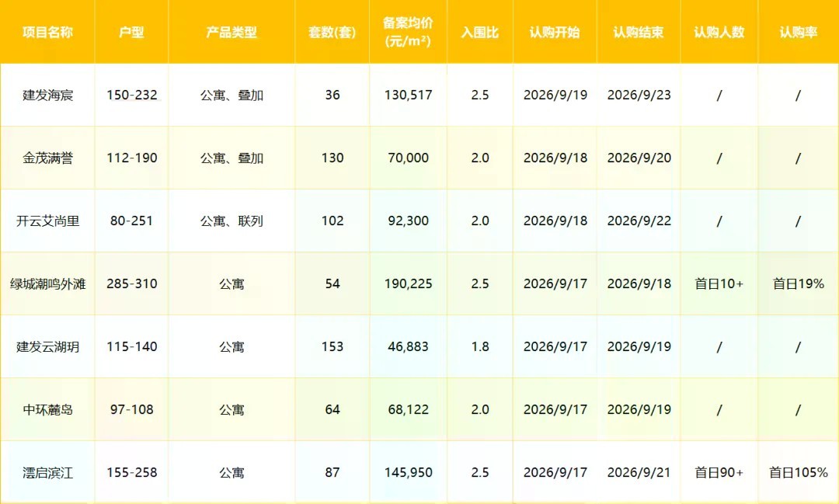Click the 项目名称 column header
Screen dimensions: 839x504
(47, 32)
